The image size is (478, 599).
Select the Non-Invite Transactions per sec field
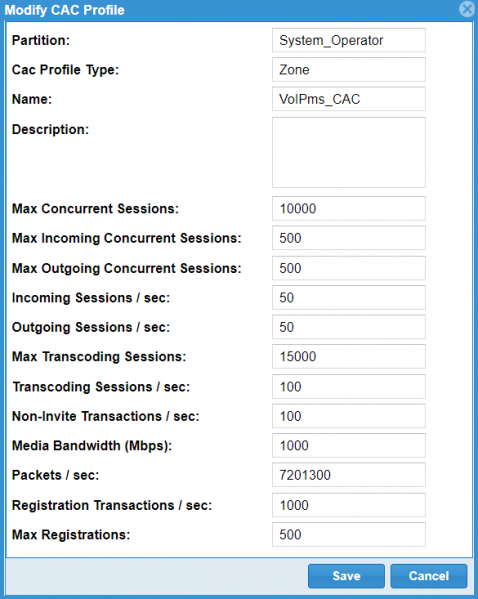click(x=348, y=416)
